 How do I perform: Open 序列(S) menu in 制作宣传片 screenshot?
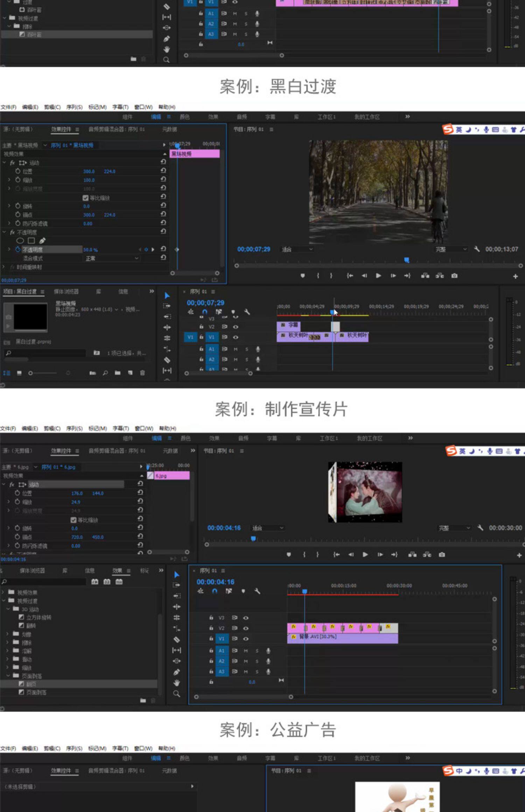pos(74,428)
